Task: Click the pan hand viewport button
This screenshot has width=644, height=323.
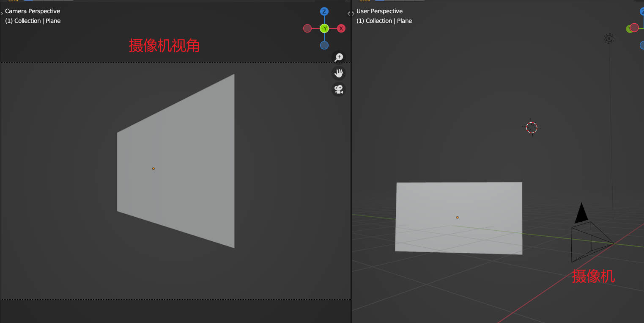Action: (339, 73)
